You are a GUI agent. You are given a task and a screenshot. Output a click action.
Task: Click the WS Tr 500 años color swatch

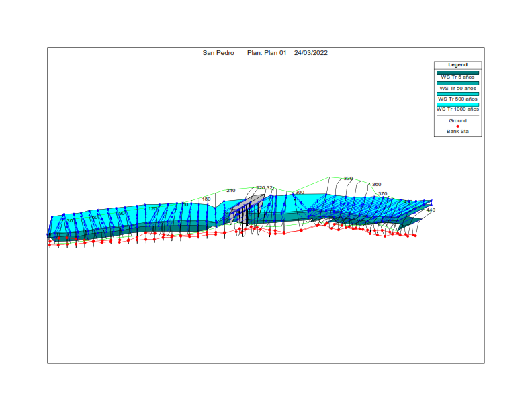point(457,94)
